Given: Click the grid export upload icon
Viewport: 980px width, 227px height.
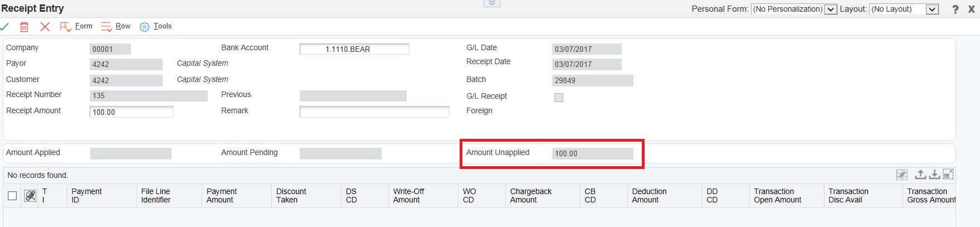Looking at the screenshot, I should 920,175.
